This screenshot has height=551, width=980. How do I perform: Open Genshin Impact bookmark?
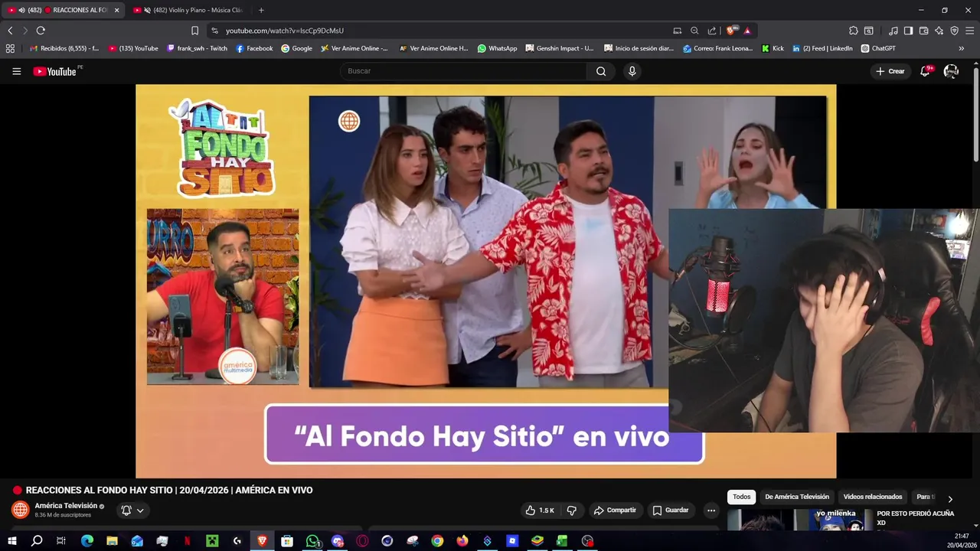560,48
